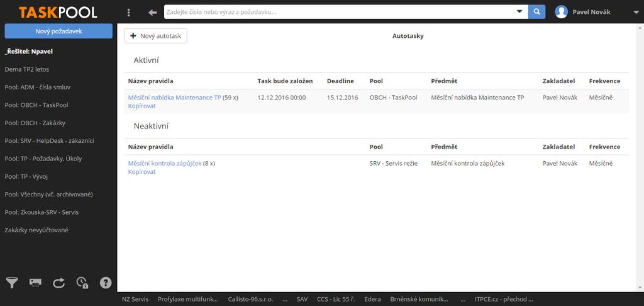
Task: Click the clock with lock icon
Action: [82, 283]
